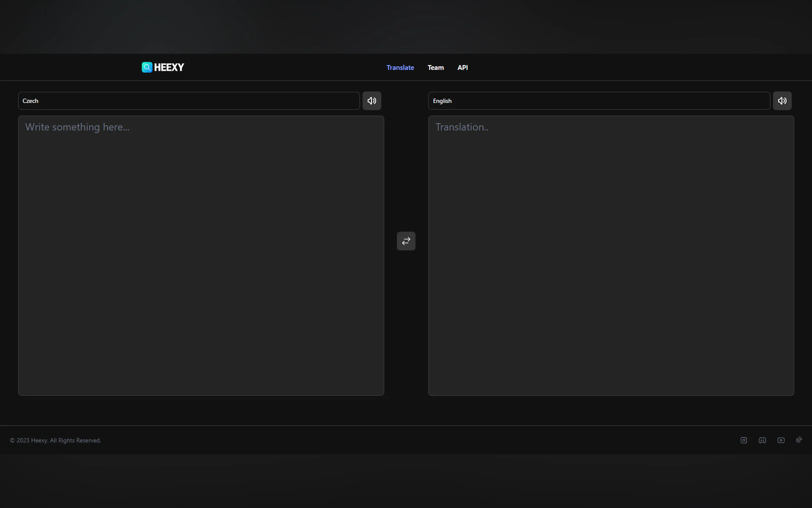Swap the source and target languages
This screenshot has height=508, width=812.
tap(406, 241)
